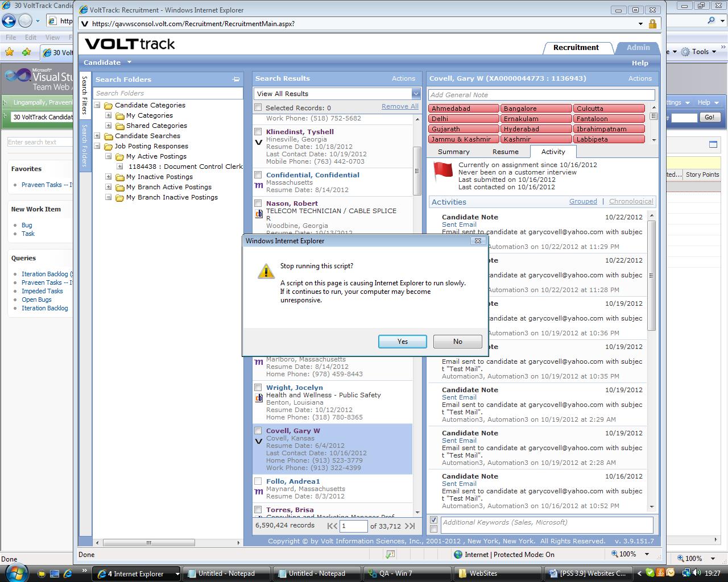This screenshot has width=728, height=582.
Task: Expand the My Categories tree node
Action: 109,115
